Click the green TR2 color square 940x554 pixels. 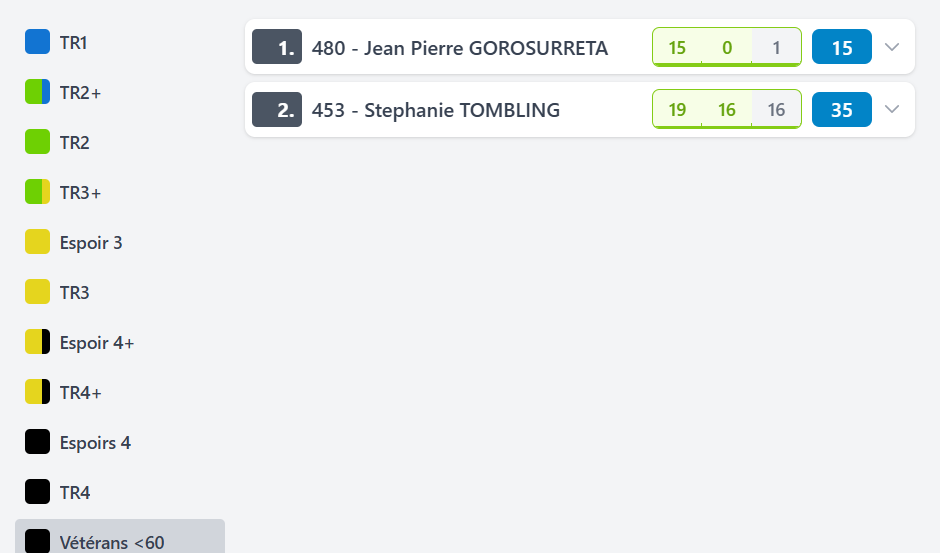pyautogui.click(x=37, y=142)
